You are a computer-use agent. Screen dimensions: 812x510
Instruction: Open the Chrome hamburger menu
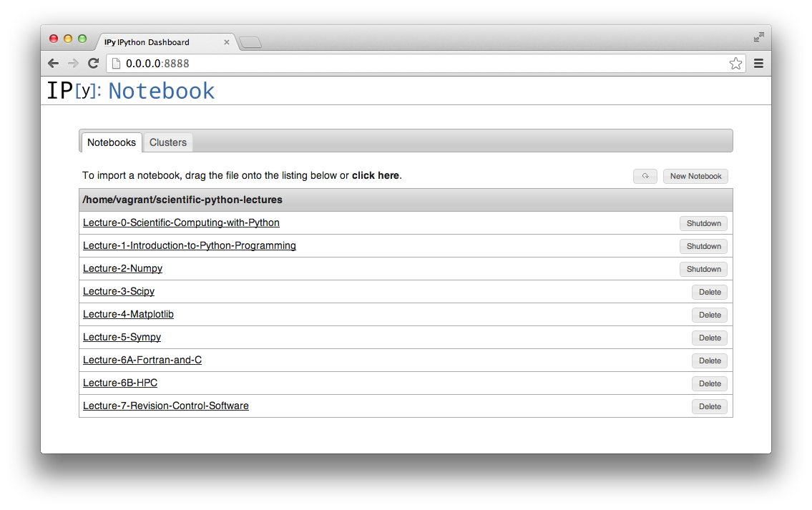tap(758, 64)
